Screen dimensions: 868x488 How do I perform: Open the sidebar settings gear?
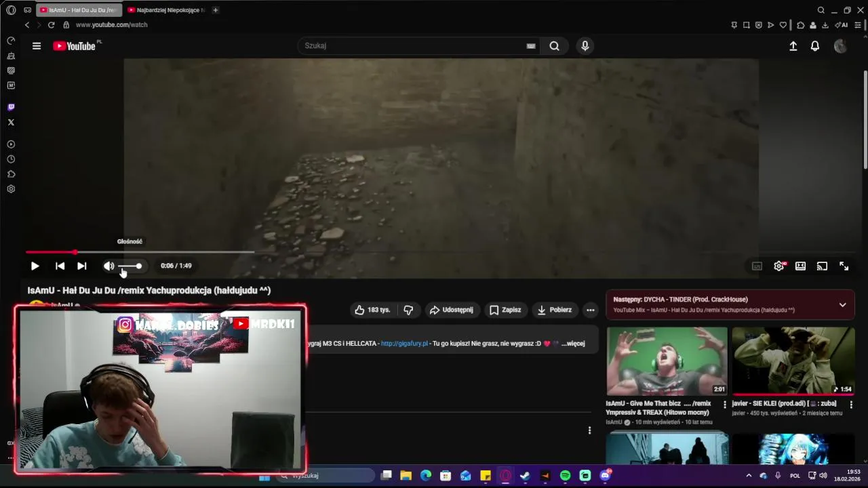(x=11, y=189)
